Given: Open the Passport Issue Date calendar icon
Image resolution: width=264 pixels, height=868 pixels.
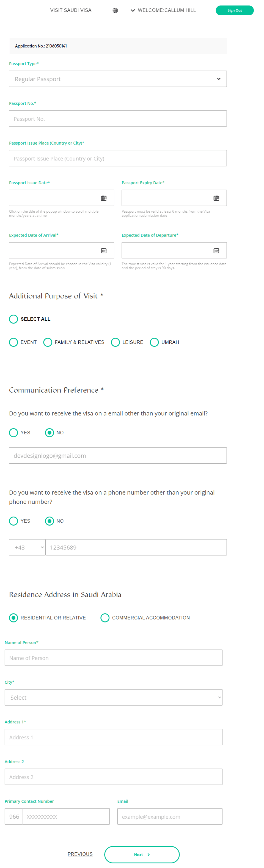Looking at the screenshot, I should click(104, 198).
